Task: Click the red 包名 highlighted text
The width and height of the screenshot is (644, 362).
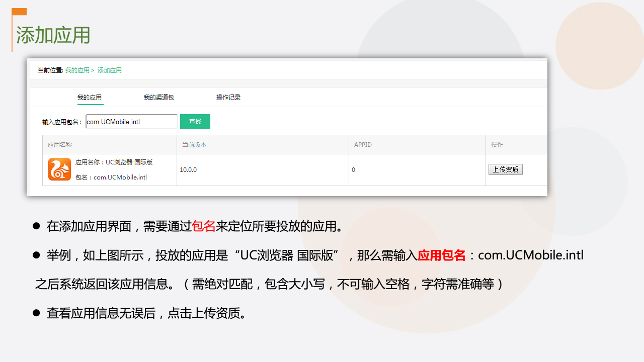Action: click(x=204, y=226)
